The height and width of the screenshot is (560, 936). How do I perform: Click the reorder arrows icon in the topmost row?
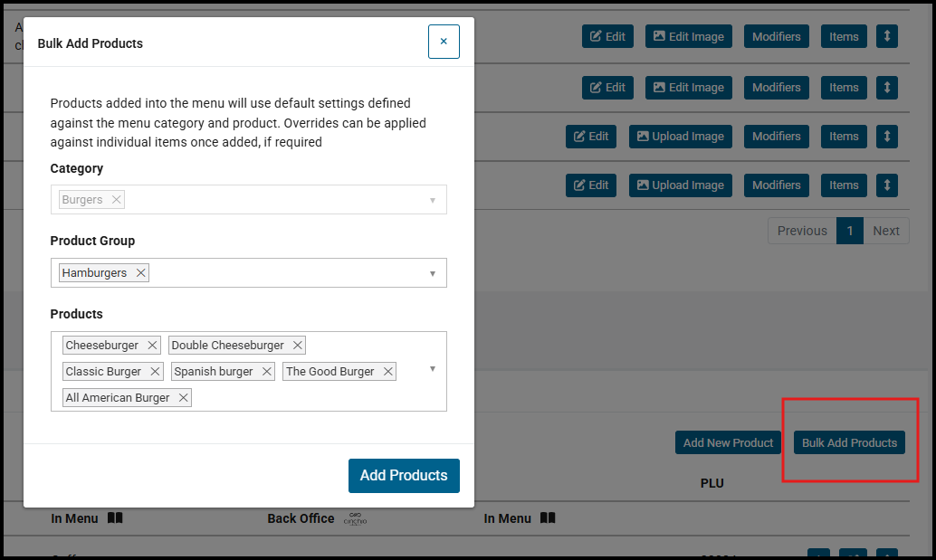887,37
